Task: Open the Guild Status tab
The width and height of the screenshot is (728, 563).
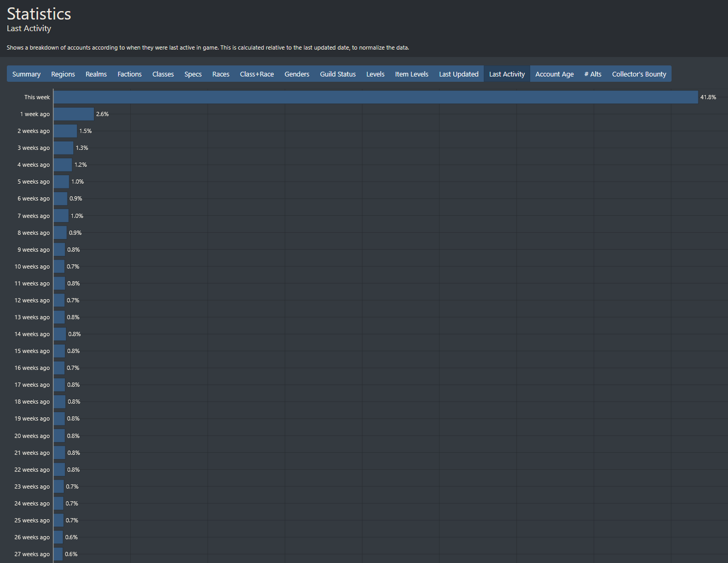Action: coord(338,74)
